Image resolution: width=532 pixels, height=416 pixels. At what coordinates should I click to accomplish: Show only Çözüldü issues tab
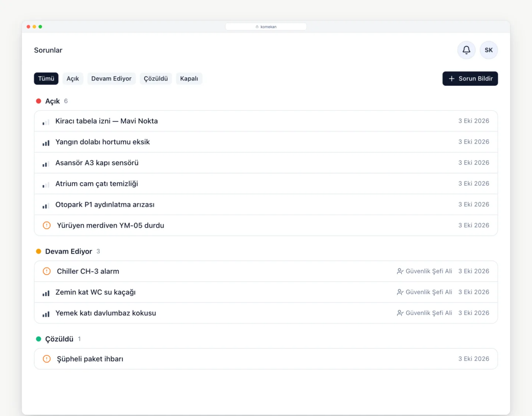[x=156, y=78]
